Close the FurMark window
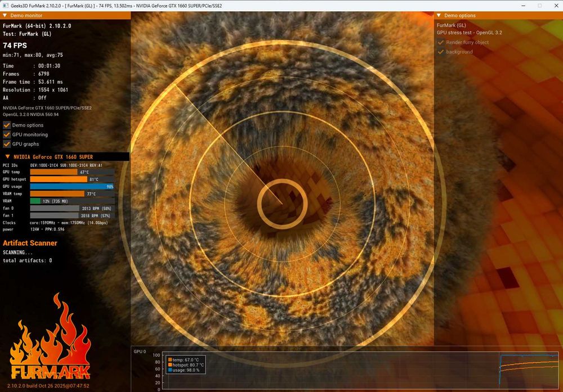Image resolution: width=563 pixels, height=392 pixels. point(556,6)
